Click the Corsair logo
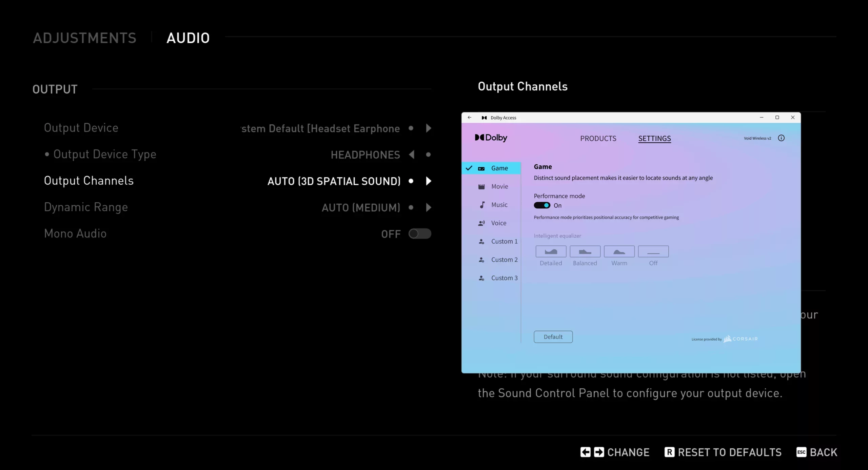The width and height of the screenshot is (868, 470). [x=741, y=339]
